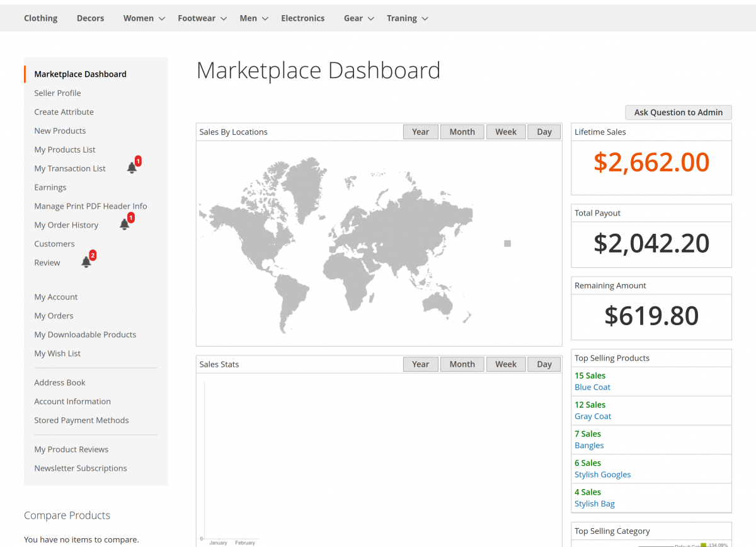Open the Blue Coat product link
Image resolution: width=756 pixels, height=547 pixels.
point(592,387)
